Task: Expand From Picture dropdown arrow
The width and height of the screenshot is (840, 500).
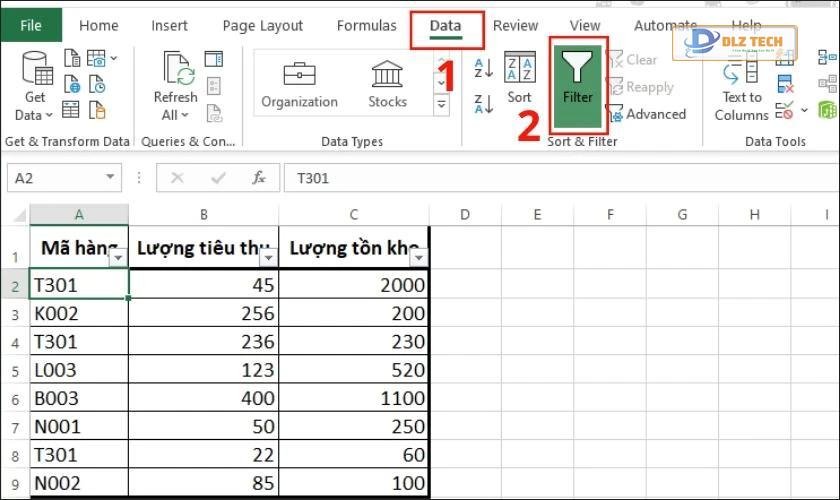Action: (114, 58)
